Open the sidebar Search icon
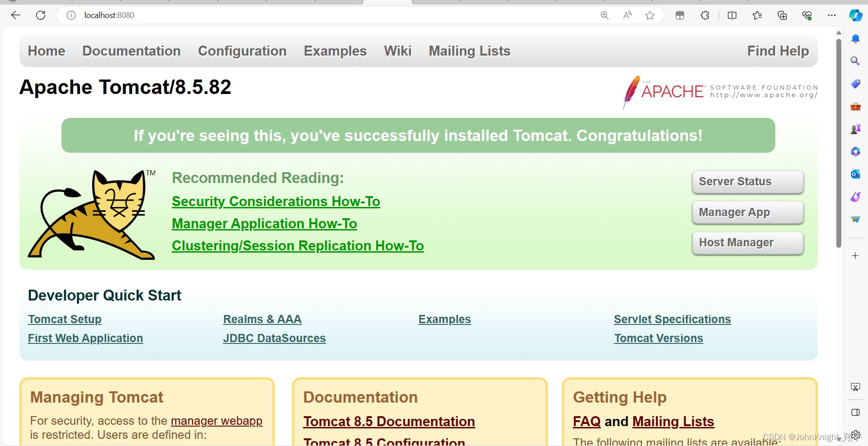The width and height of the screenshot is (868, 446). tap(855, 61)
